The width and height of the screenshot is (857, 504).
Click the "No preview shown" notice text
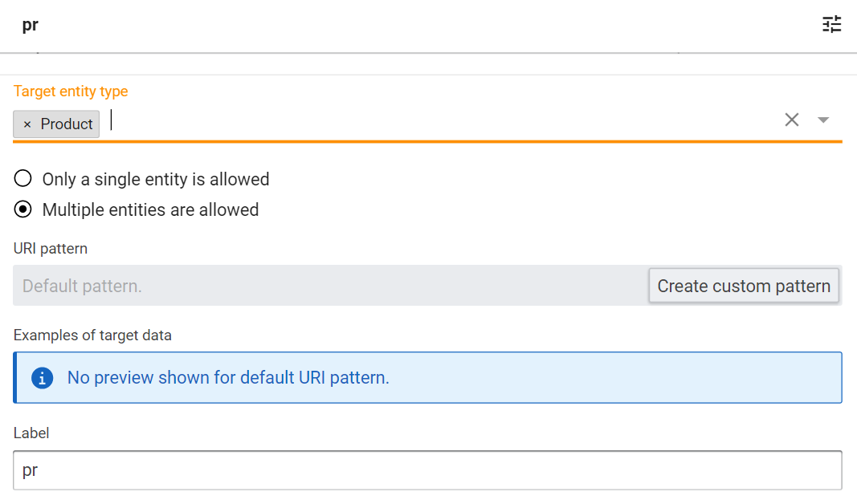(228, 377)
